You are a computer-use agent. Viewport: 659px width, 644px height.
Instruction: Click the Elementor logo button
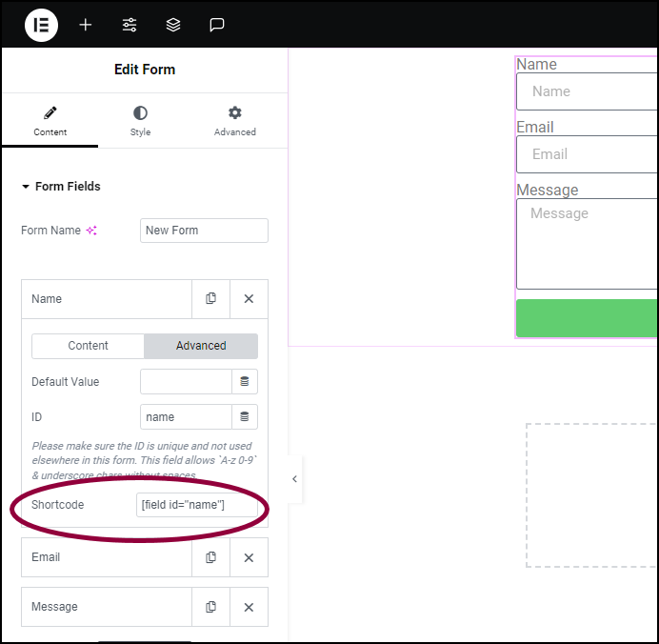41,25
